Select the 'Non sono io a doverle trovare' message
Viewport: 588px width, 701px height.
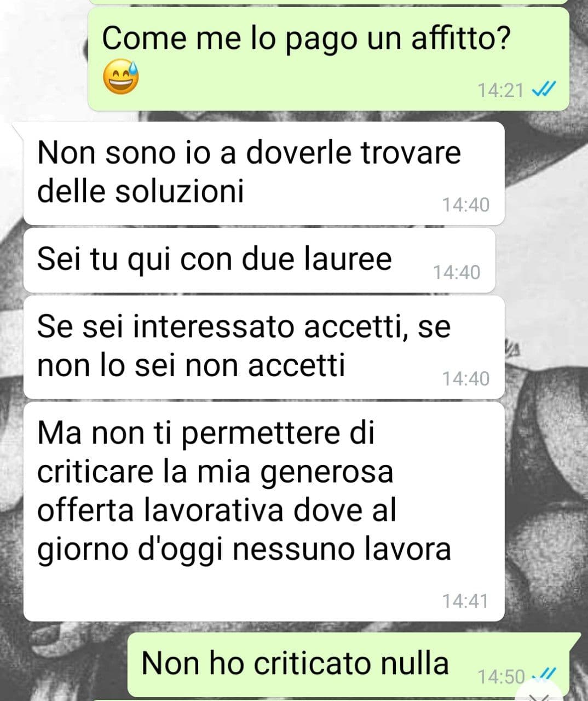point(264,173)
